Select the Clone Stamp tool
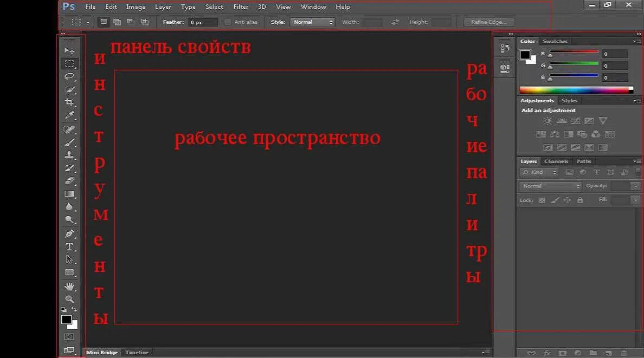The height and width of the screenshot is (358, 644). coord(69,155)
